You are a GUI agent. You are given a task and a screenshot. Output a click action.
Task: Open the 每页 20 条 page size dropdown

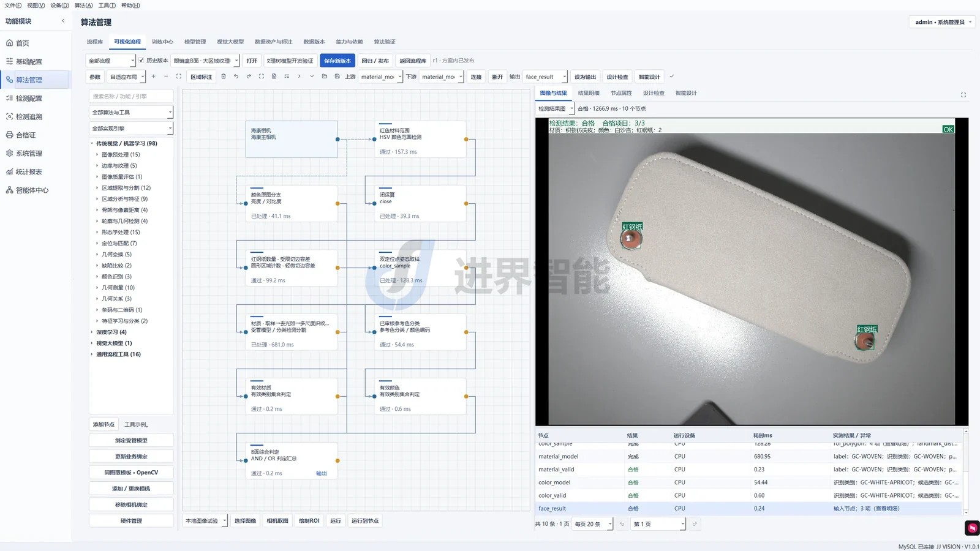[x=592, y=524]
